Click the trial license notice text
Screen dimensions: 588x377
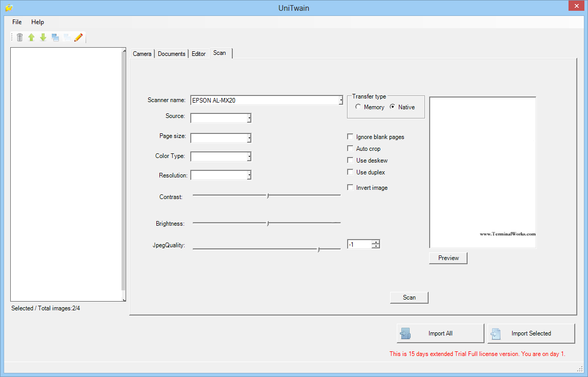(x=477, y=354)
